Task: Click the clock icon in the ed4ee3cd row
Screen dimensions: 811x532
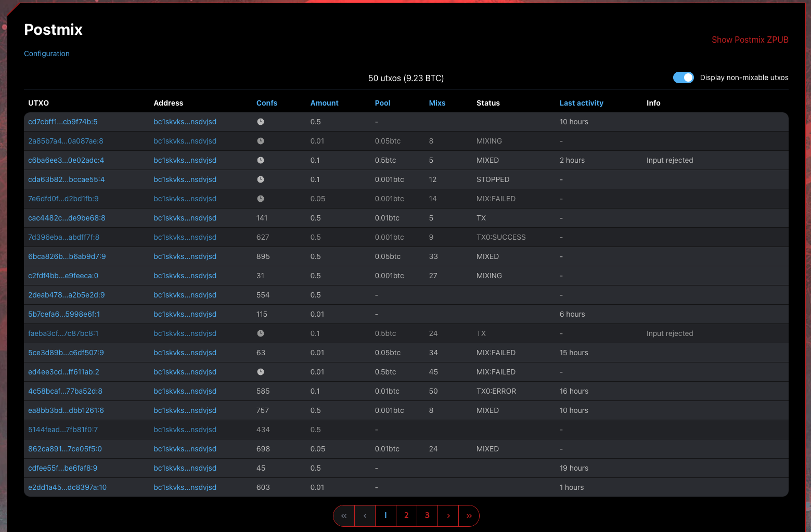Action: tap(261, 372)
